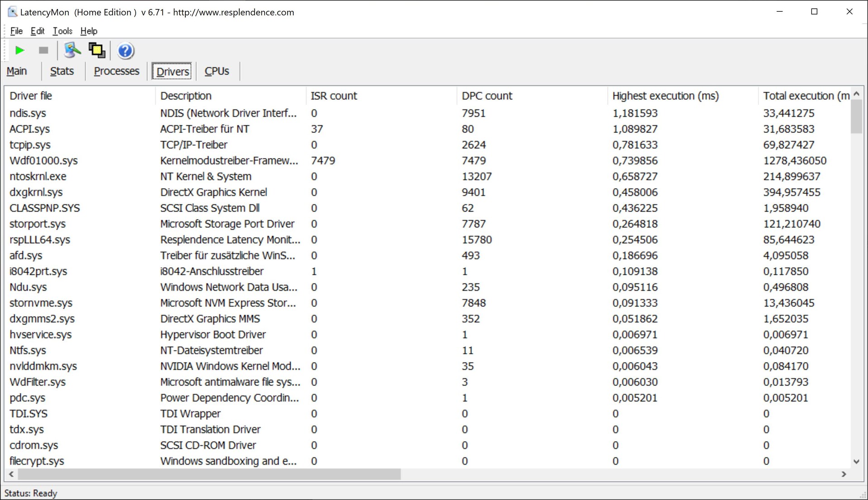Click the yellow windows toolbar icon
The height and width of the screenshot is (500, 868).
click(97, 50)
